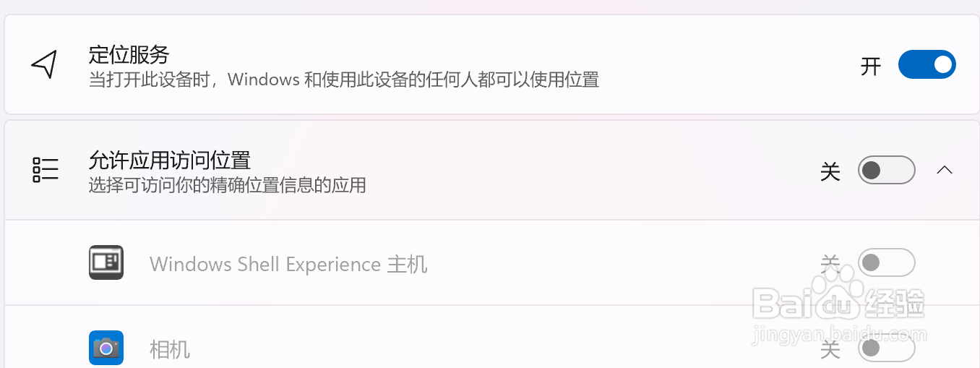Enable the 允许应用访问位置 toggle switch
The width and height of the screenshot is (980, 368).
click(x=887, y=171)
